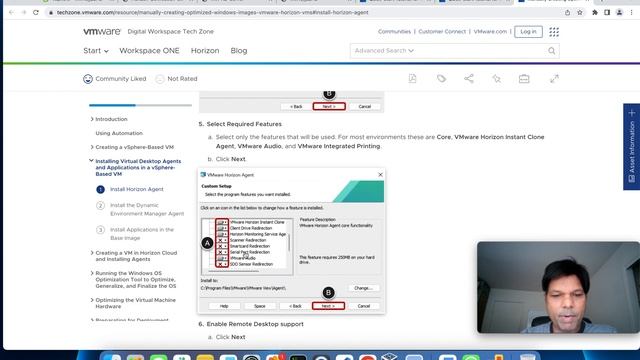Open the browser three-dot menu
Image resolution: width=640 pixels, height=360 pixels.
(631, 13)
